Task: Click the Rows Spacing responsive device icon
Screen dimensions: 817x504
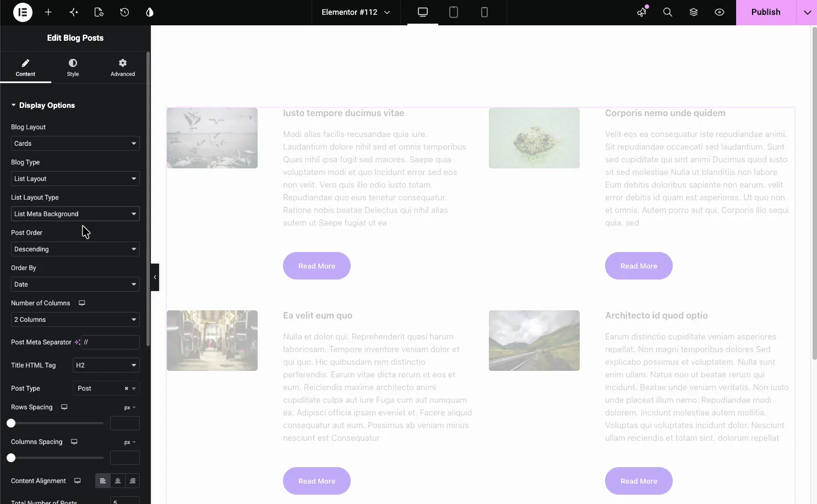Action: [x=64, y=407]
